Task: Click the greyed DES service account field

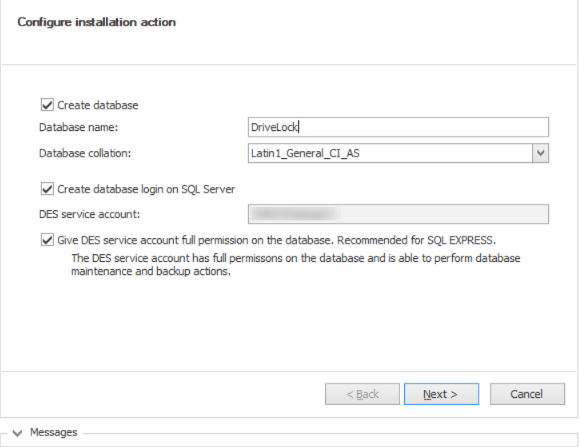Action: pos(398,214)
